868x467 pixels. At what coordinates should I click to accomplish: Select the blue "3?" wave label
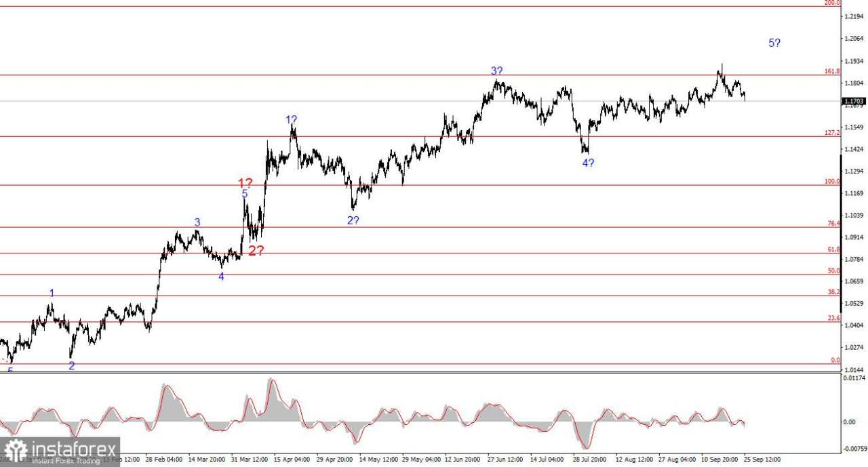point(496,70)
